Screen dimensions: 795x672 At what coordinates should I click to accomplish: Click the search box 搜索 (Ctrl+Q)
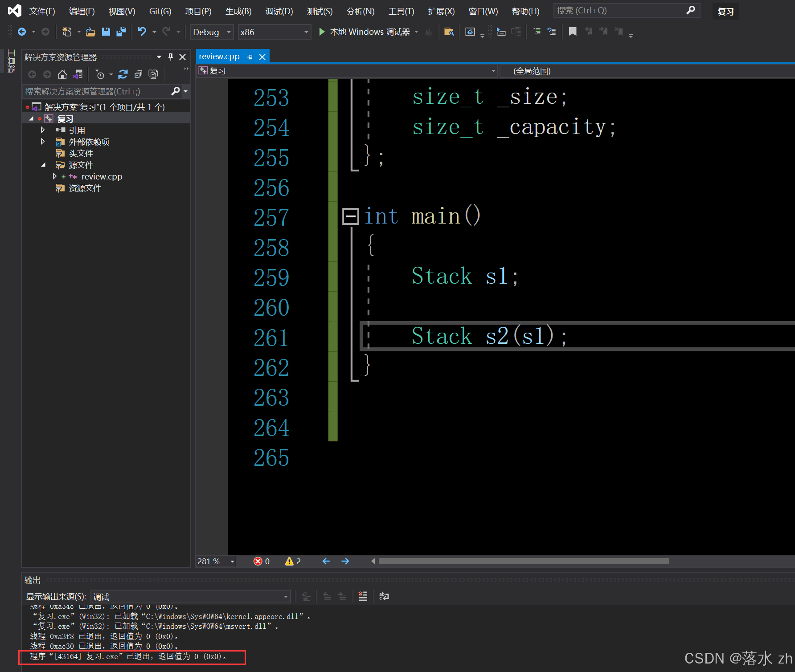tap(627, 10)
